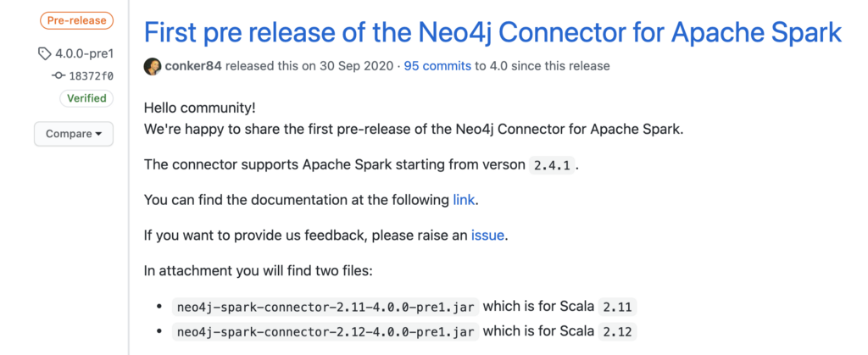The height and width of the screenshot is (355, 868).
Task: Open commit hash 18372f0
Action: point(91,76)
